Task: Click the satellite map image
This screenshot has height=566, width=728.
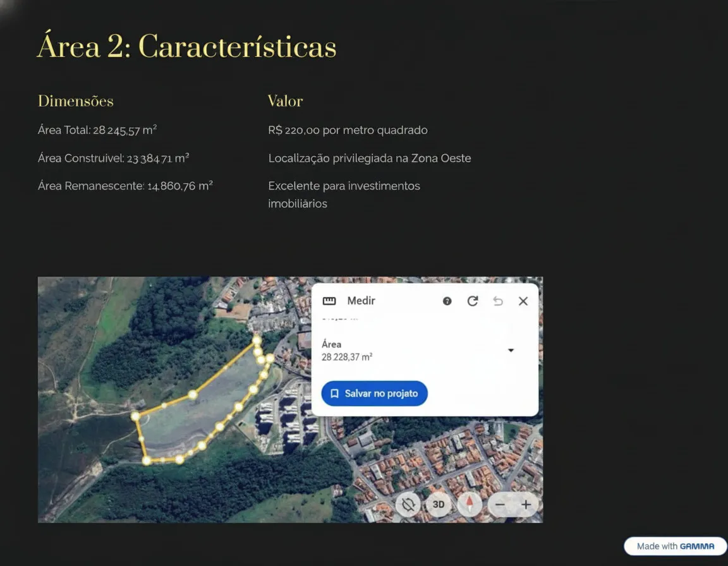Action: pos(290,399)
